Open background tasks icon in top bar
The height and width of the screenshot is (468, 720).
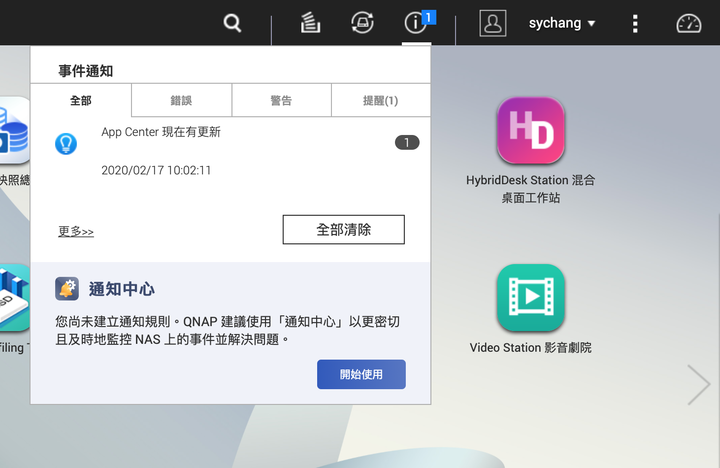tap(310, 23)
